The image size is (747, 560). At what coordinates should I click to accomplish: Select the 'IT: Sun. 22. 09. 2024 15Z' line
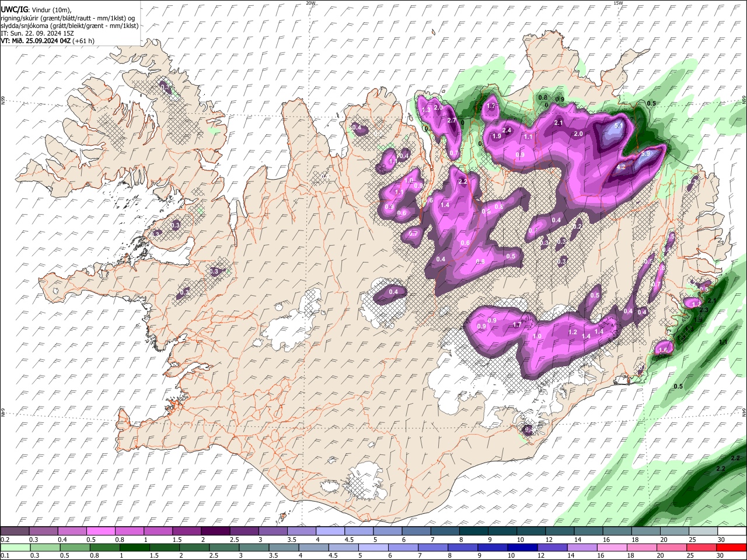(x=37, y=33)
